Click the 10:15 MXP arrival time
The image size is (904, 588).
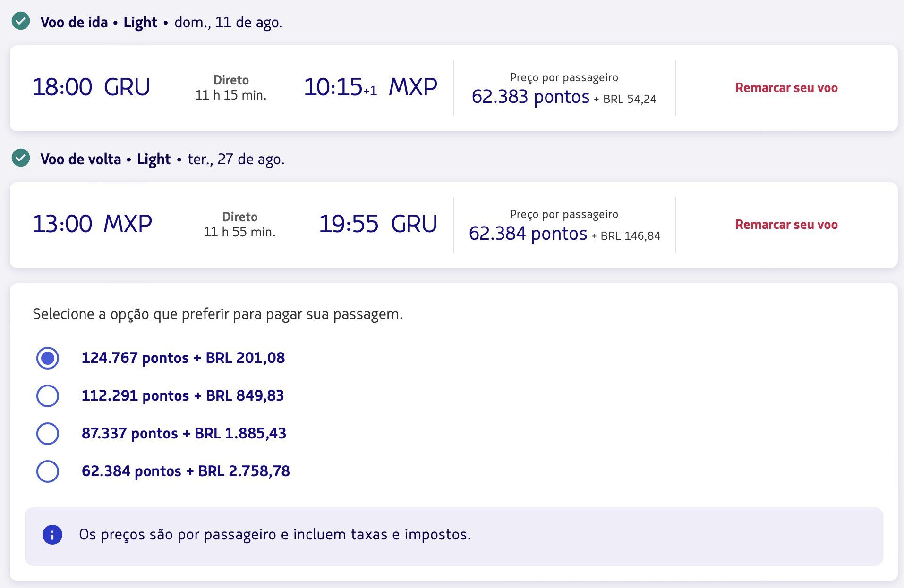[370, 87]
